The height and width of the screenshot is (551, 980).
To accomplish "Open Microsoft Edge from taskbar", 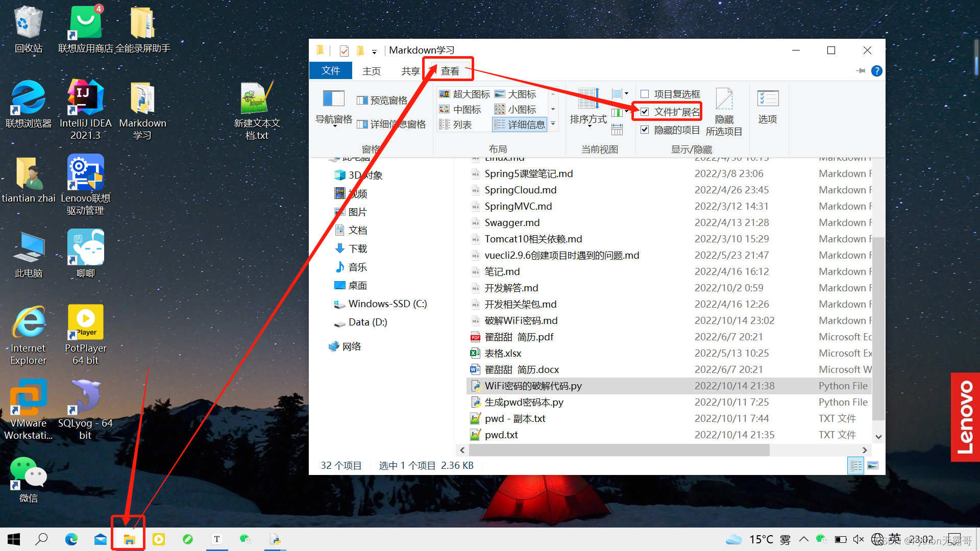I will 71,539.
